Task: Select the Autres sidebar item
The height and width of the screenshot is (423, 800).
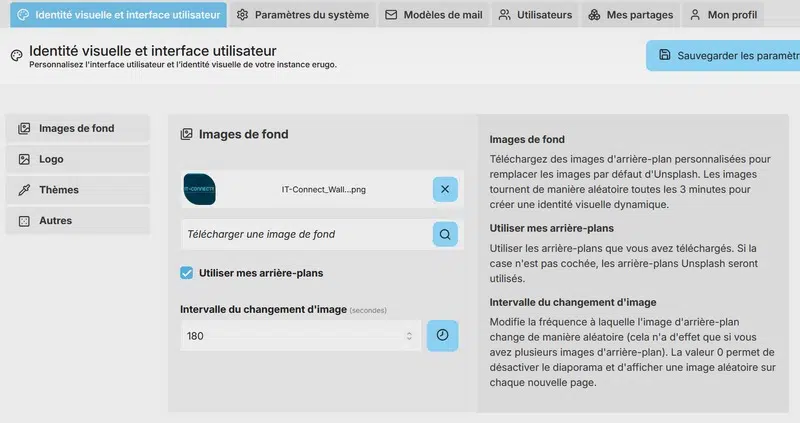Action: pos(78,220)
